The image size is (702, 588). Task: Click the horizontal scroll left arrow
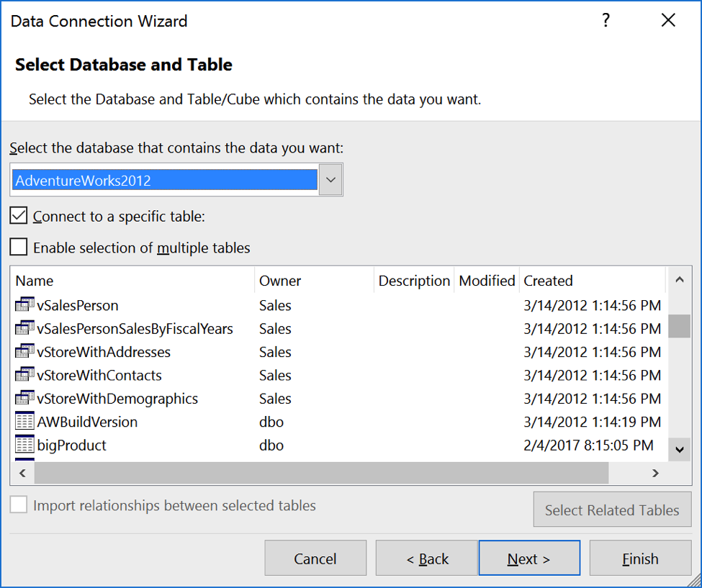click(22, 473)
